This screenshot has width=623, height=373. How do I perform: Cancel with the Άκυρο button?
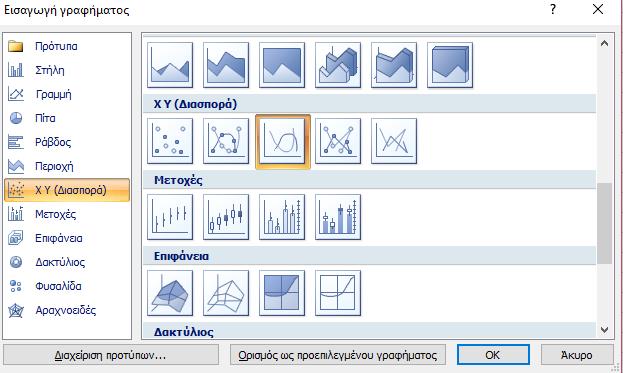click(577, 355)
